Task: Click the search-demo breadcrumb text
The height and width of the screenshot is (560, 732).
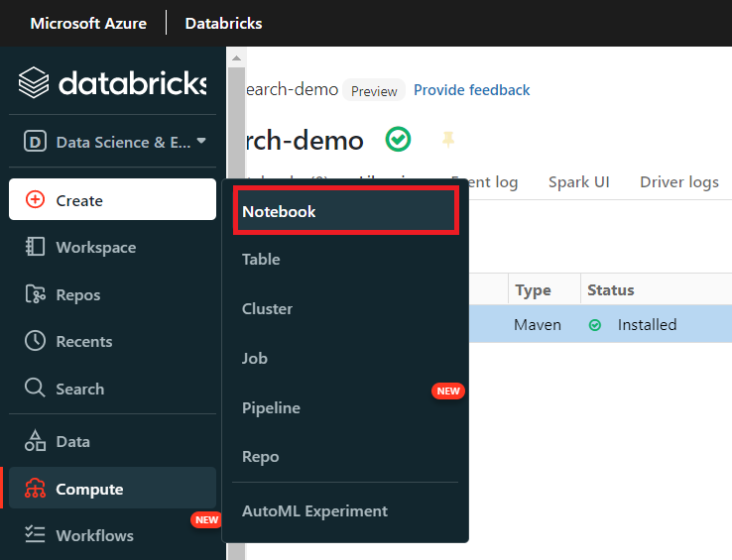Action: coord(292,89)
